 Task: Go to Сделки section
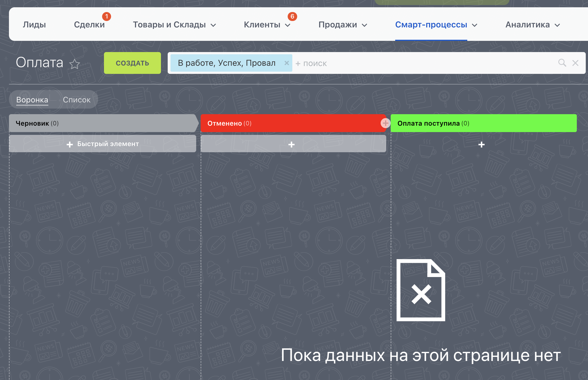pyautogui.click(x=89, y=25)
